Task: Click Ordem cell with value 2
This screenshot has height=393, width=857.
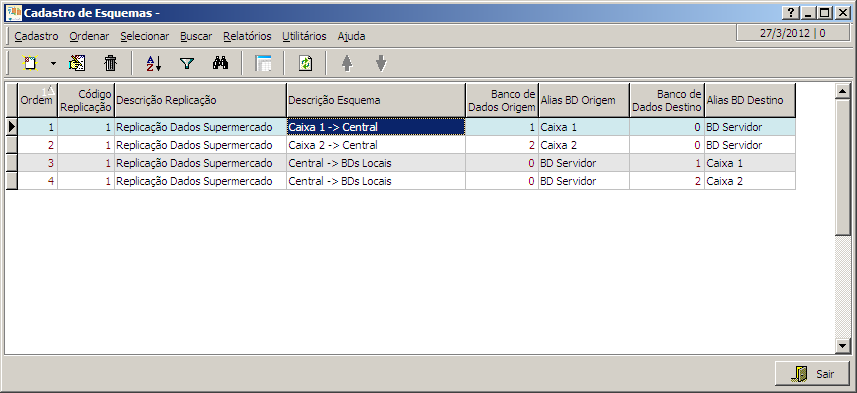Action: click(38, 145)
